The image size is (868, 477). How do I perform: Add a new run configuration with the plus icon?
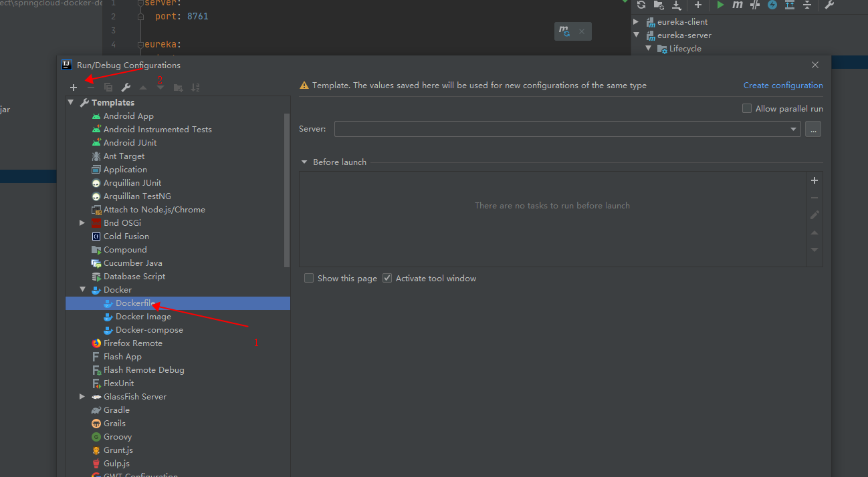click(74, 88)
